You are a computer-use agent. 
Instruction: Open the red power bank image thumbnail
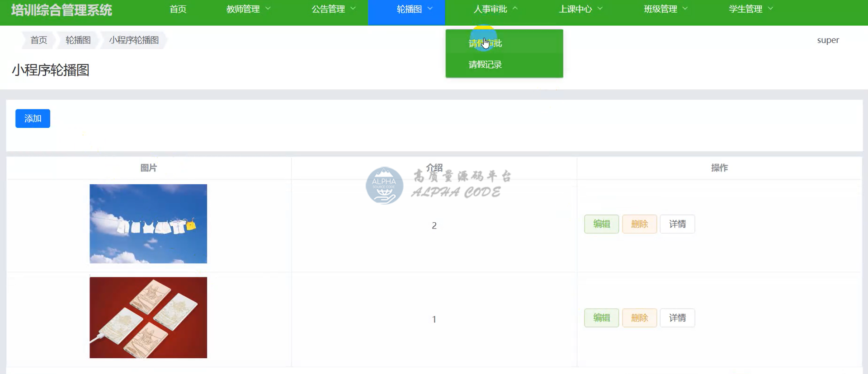[x=148, y=318]
